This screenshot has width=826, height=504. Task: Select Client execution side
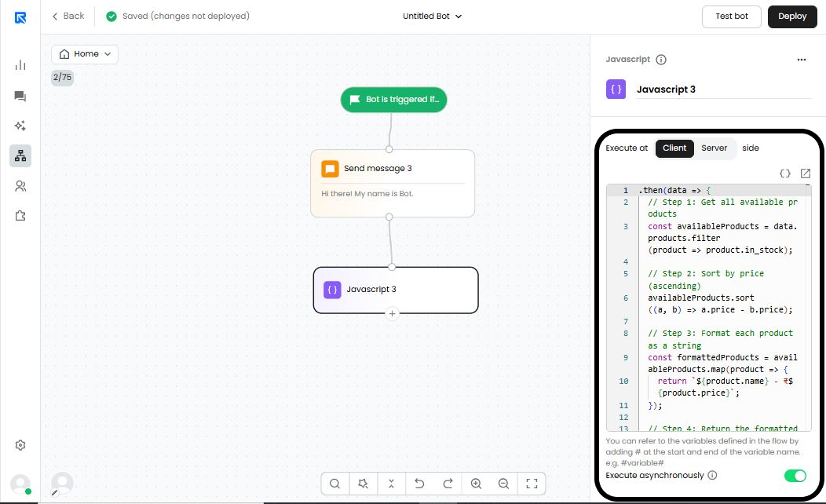click(x=674, y=148)
